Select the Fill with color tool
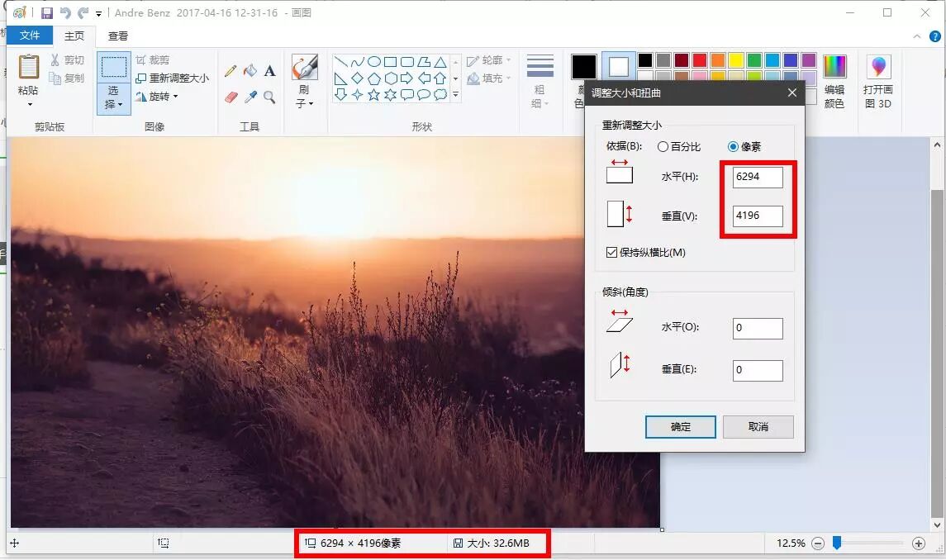 coord(250,71)
